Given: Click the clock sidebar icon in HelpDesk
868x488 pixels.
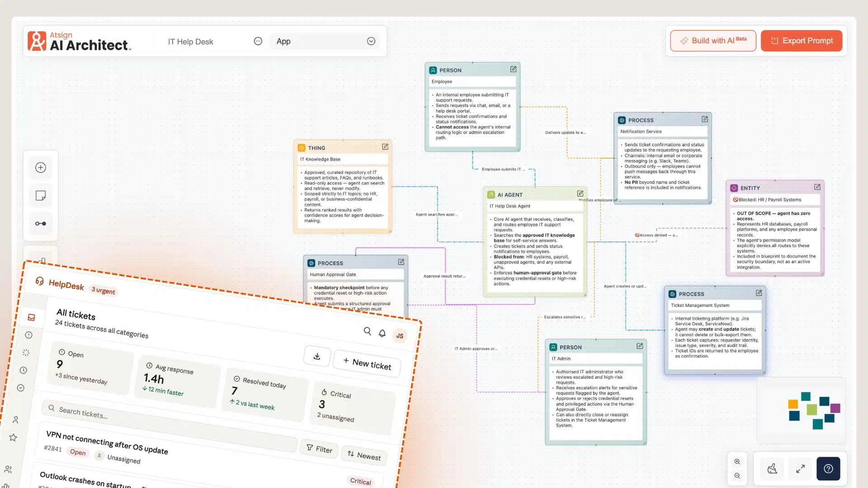Looking at the screenshot, I should 24,370.
